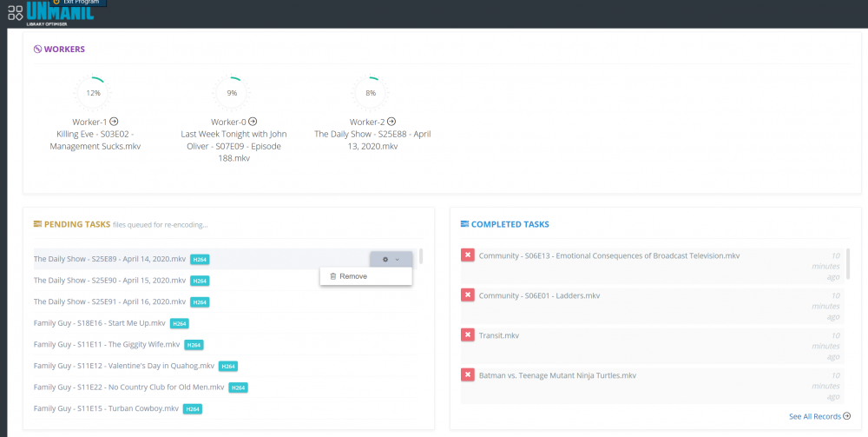Click Killing Eve S03E02 file name

pyautogui.click(x=95, y=140)
